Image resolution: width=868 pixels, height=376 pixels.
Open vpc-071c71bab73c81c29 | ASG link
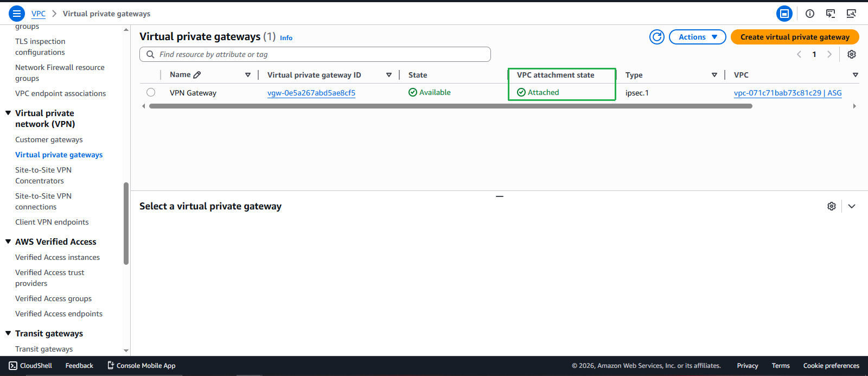788,93
